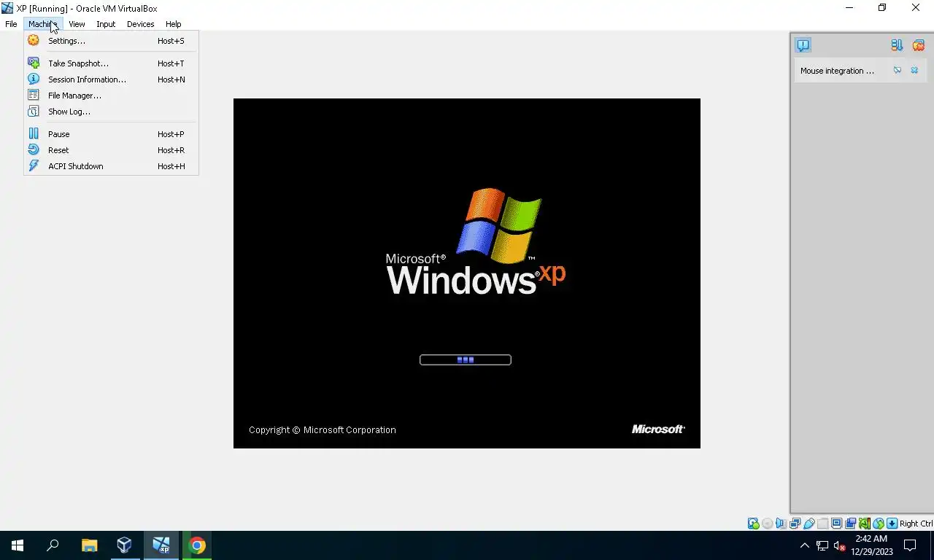The width and height of the screenshot is (934, 560).
Task: Open the View menu
Action: 77,24
